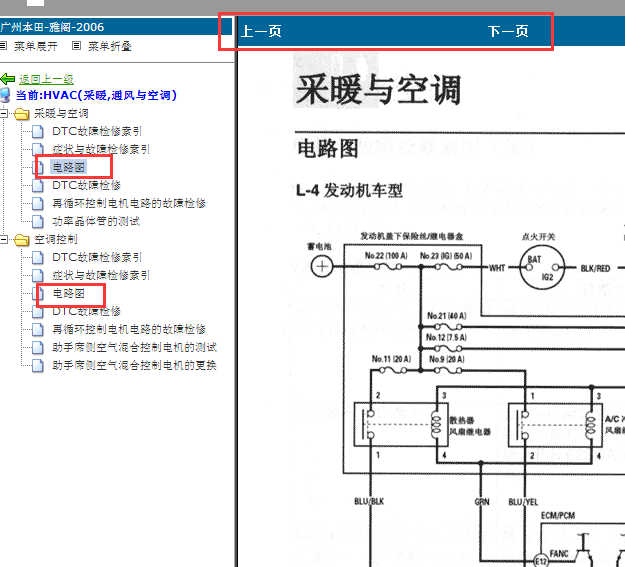Image resolution: width=625 pixels, height=567 pixels.
Task: Click page icon of 采暖与空调 DTC故障检修
Action: 37,185
